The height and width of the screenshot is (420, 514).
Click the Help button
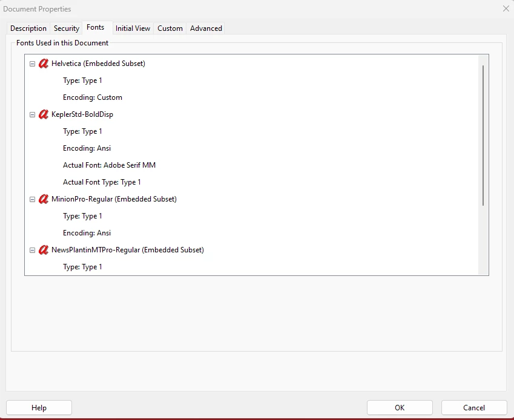click(39, 407)
